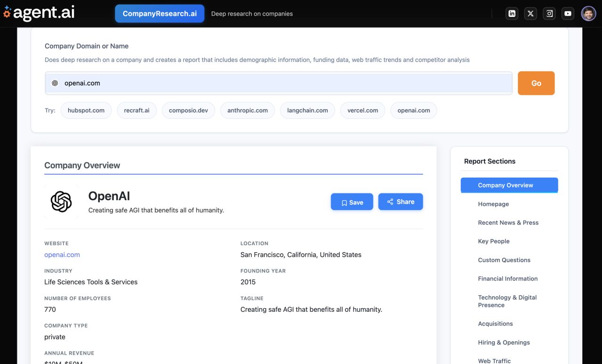
Task: Click the orange Go button
Action: 536,83
